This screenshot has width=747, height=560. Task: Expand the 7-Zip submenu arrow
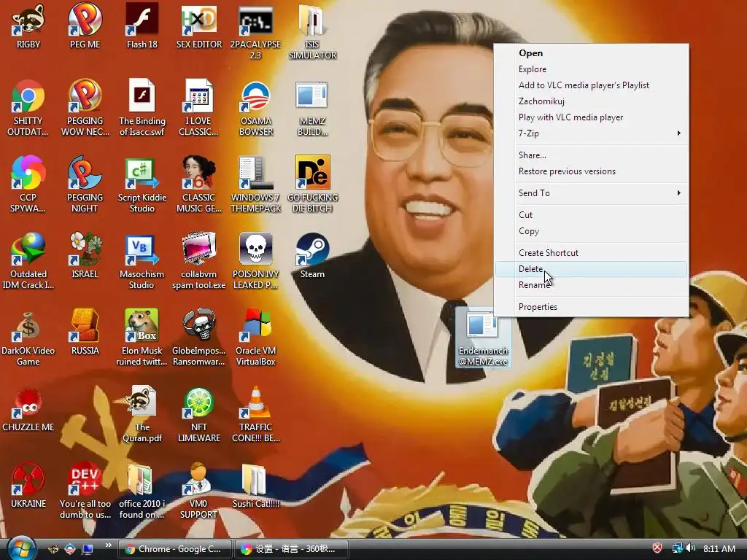coord(679,133)
